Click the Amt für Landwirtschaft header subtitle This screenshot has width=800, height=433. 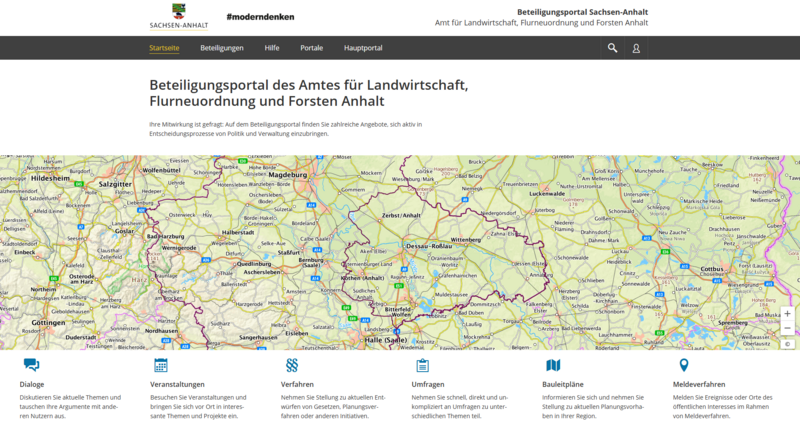(x=541, y=23)
